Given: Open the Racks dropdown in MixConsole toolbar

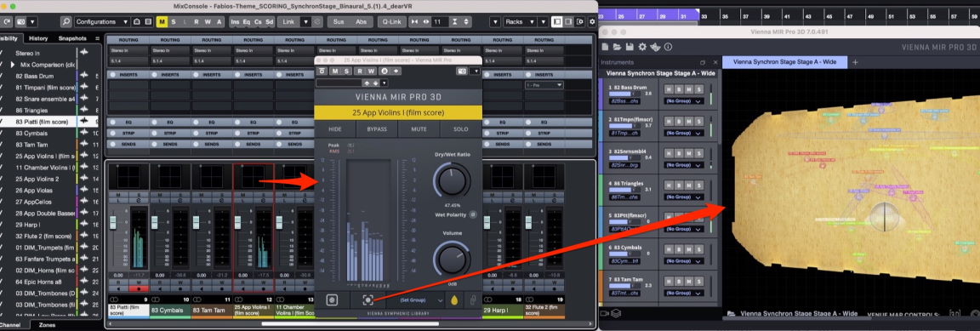Looking at the screenshot, I should tap(520, 22).
